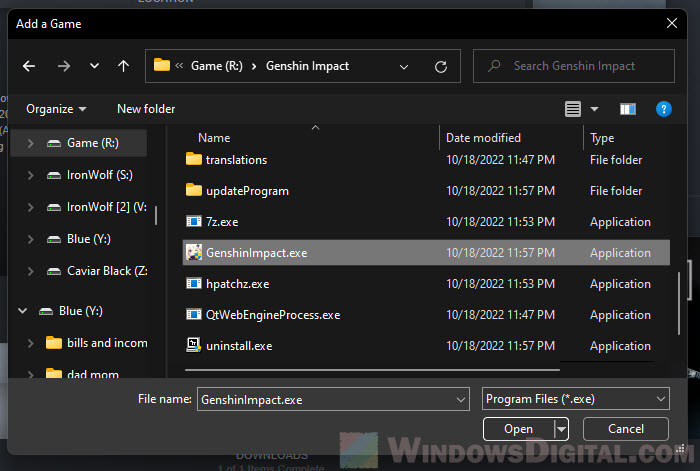Viewport: 700px width, 471px height.
Task: Click Game (R:) in the address bar
Action: point(217,66)
